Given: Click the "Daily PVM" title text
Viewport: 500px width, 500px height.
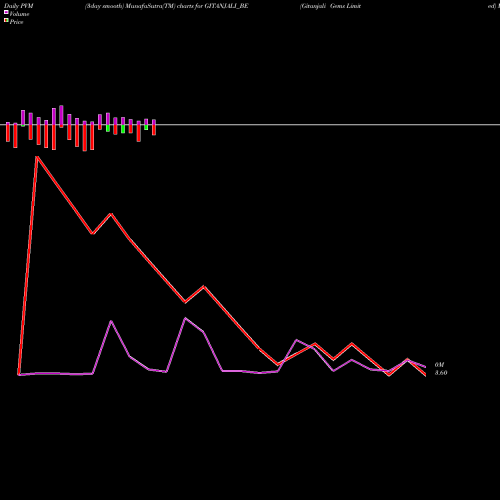Looking at the screenshot, I should click(x=19, y=6).
